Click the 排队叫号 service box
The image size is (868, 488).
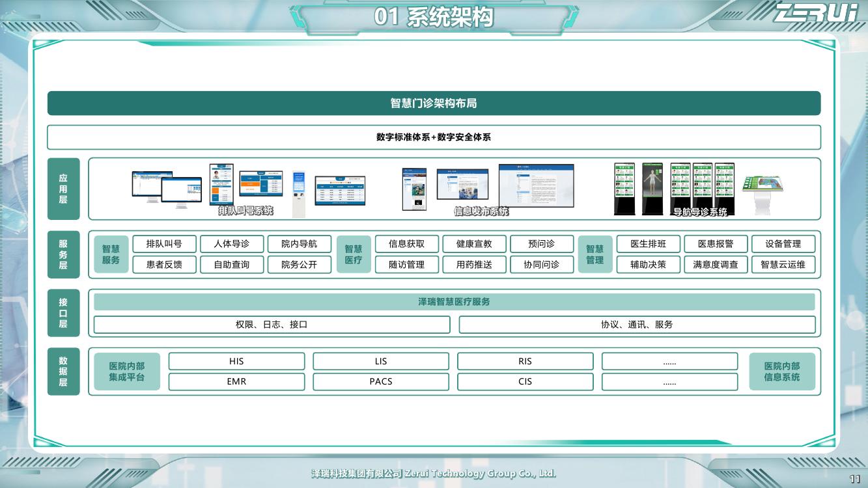[164, 244]
